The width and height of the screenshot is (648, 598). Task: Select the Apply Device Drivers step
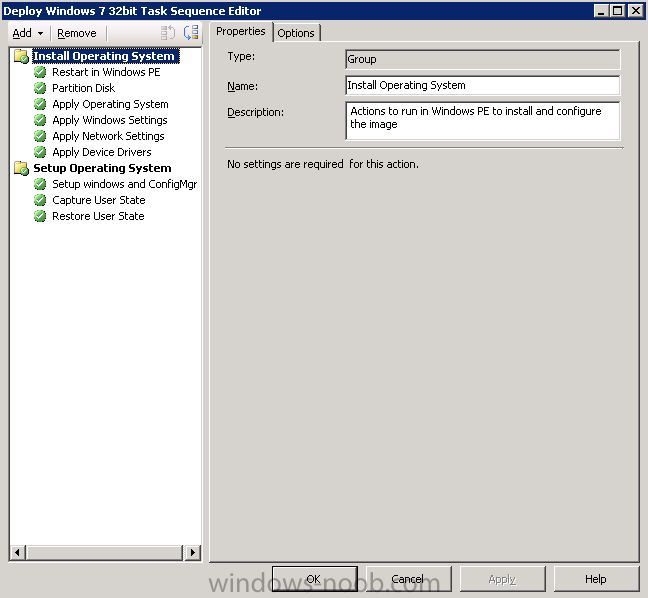click(102, 152)
